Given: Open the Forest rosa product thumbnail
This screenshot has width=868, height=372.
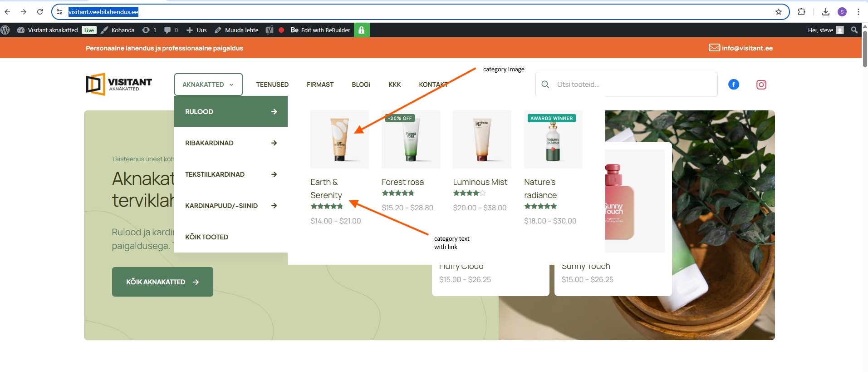Looking at the screenshot, I should [x=411, y=139].
